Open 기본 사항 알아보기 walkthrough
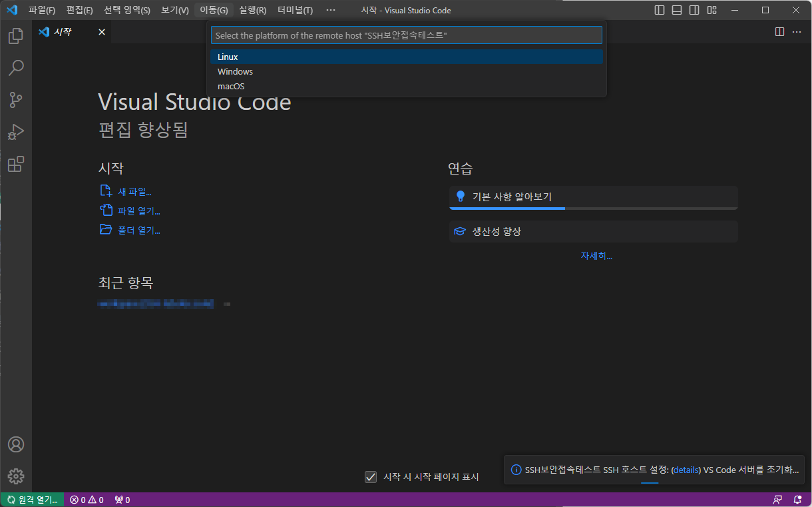 [x=594, y=197]
